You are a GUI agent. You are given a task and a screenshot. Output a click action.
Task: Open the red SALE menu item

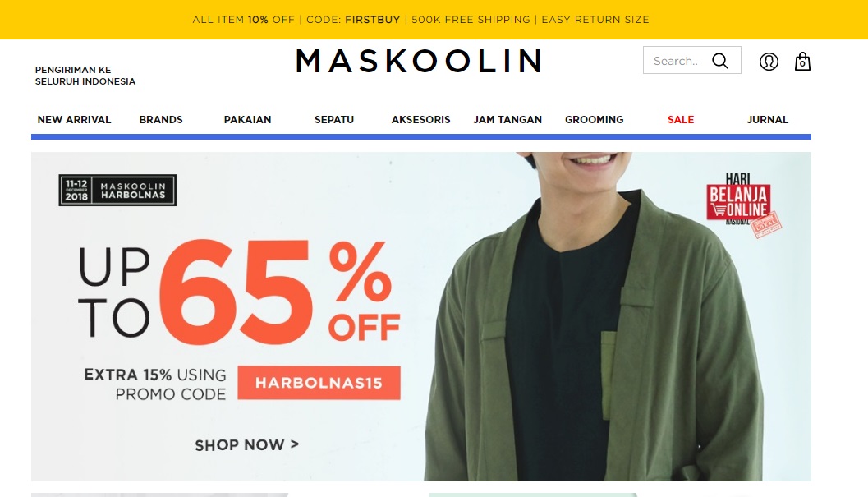[x=680, y=120]
